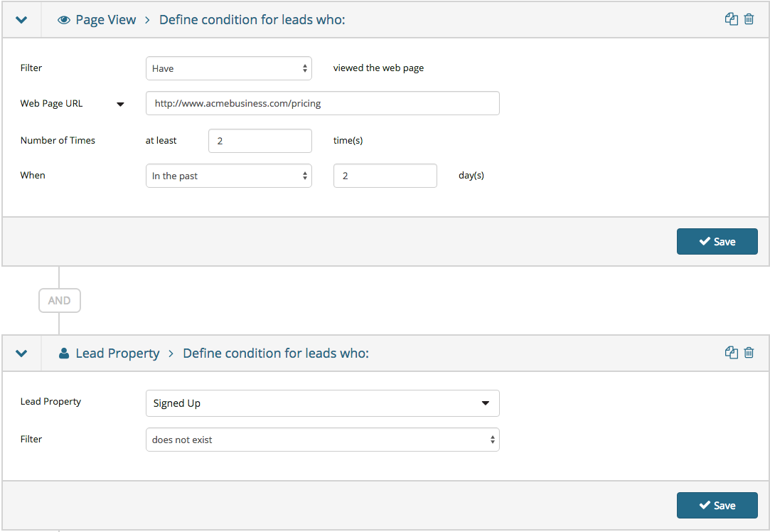Open the Web Page URL type dropdown arrow
Screen dimensions: 770x532
point(120,104)
